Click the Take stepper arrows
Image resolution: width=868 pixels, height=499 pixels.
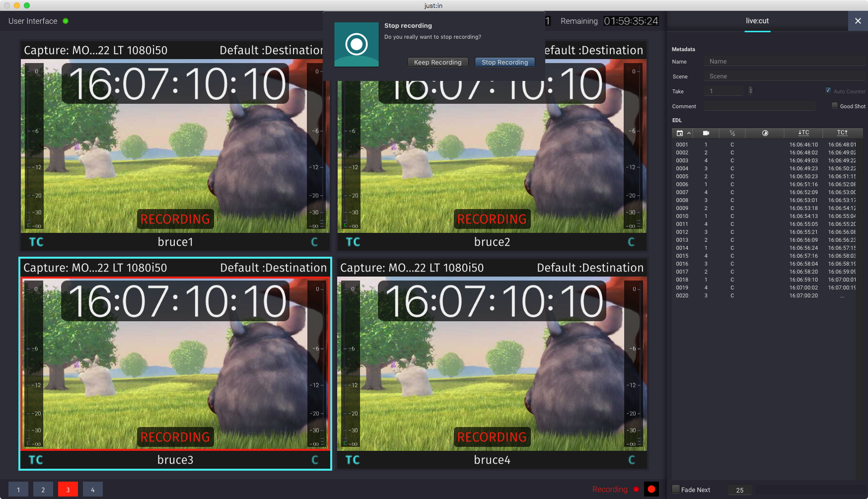(x=750, y=90)
